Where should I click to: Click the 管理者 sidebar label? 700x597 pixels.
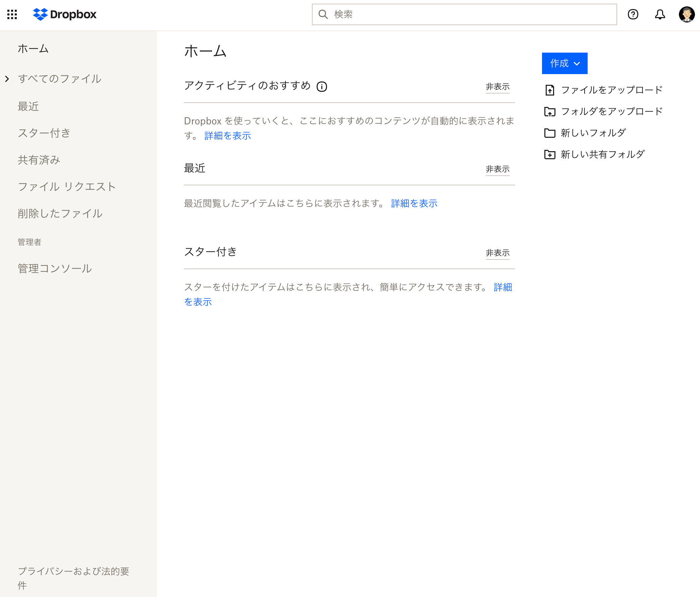pyautogui.click(x=30, y=242)
